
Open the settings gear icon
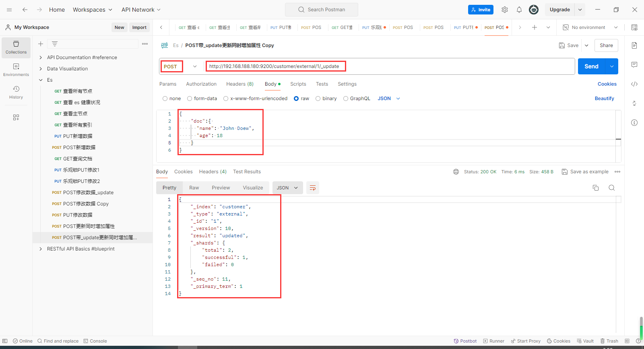505,10
